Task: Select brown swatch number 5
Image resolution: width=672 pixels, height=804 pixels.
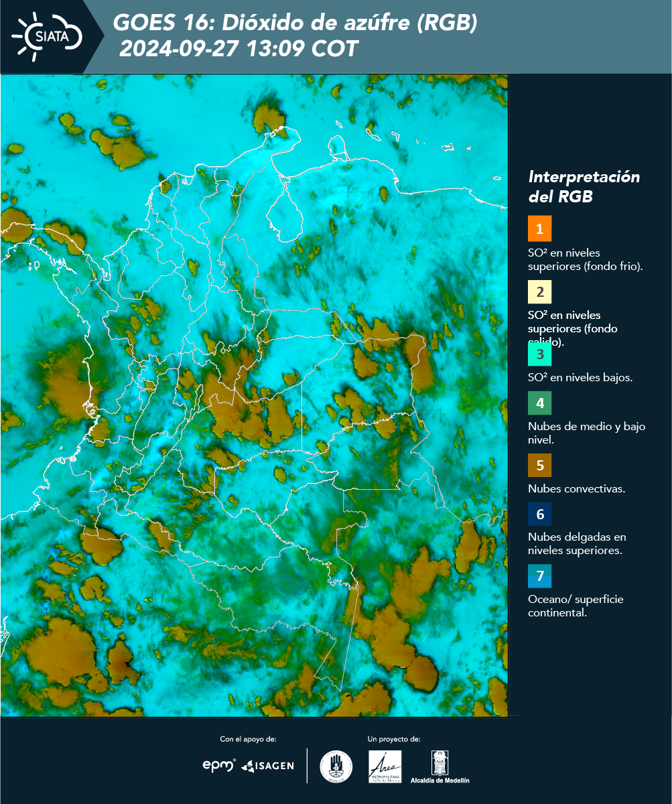Action: pos(539,465)
